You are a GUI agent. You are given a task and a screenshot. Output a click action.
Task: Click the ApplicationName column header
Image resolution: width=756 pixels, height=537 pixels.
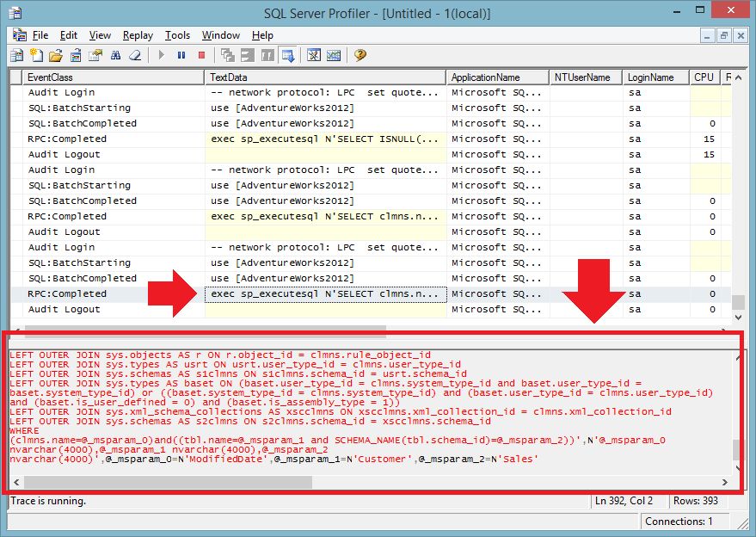(x=498, y=77)
